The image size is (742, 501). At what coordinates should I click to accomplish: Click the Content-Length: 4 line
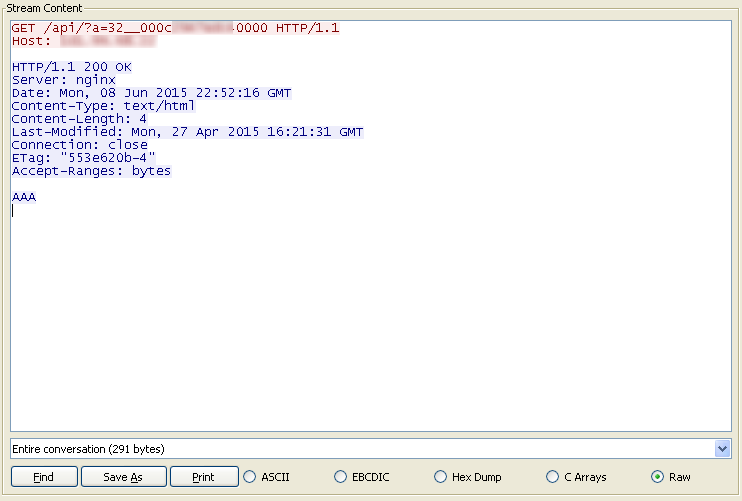[x=80, y=119]
